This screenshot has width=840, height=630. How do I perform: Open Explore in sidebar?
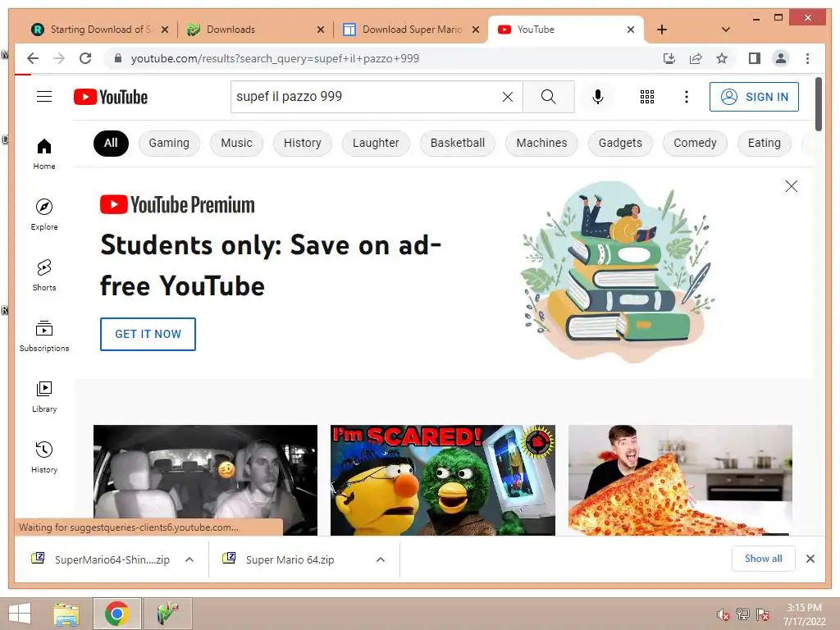tap(44, 214)
